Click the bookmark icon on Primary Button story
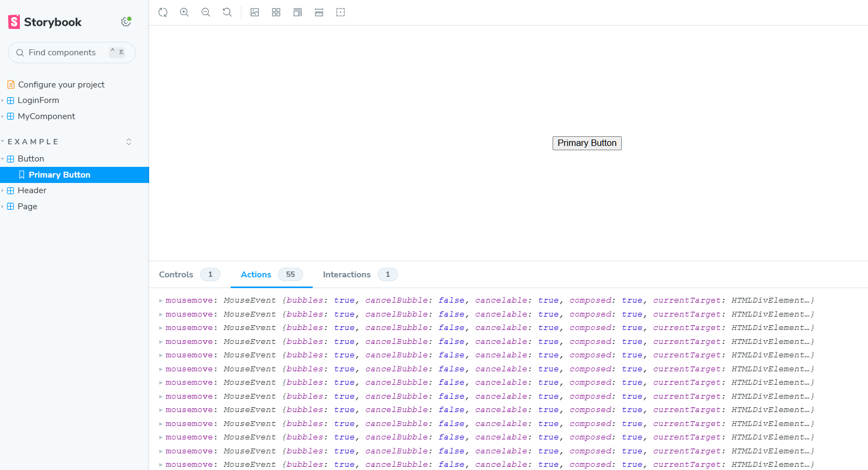 coord(21,175)
